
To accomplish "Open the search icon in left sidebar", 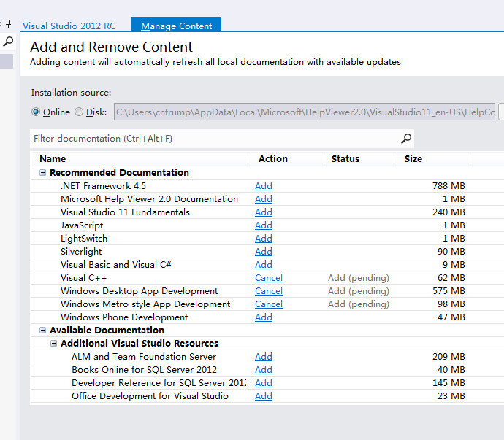I will [x=8, y=42].
